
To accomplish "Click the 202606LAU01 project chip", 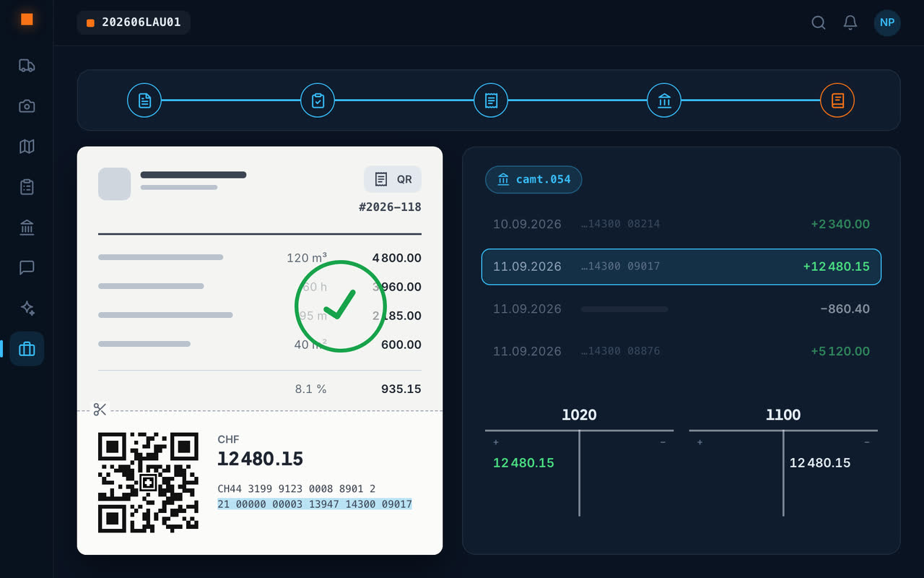I will tap(134, 22).
